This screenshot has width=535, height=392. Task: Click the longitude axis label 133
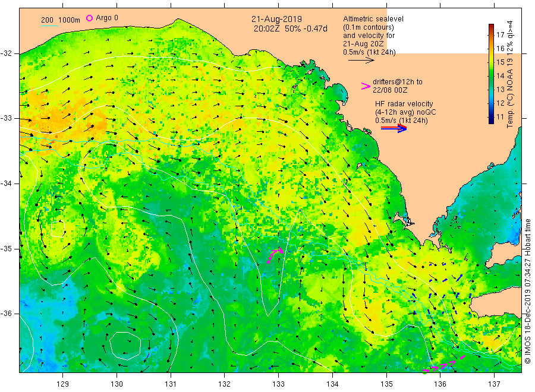[x=278, y=384]
